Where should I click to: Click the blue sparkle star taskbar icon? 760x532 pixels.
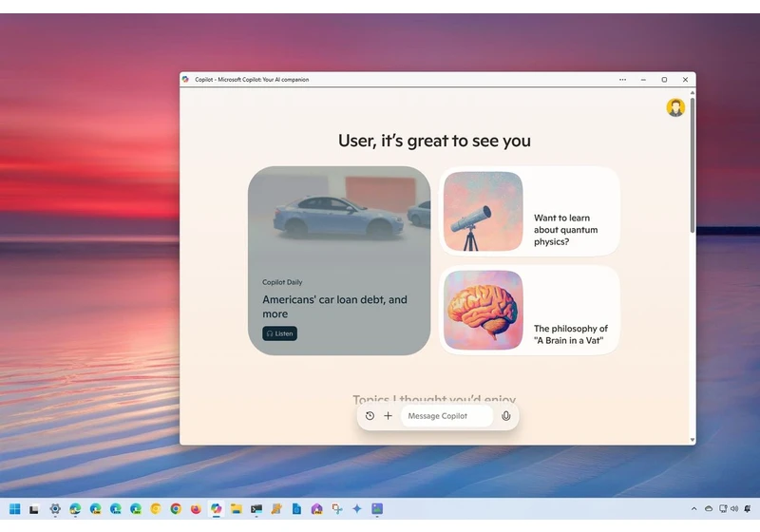pos(357,509)
